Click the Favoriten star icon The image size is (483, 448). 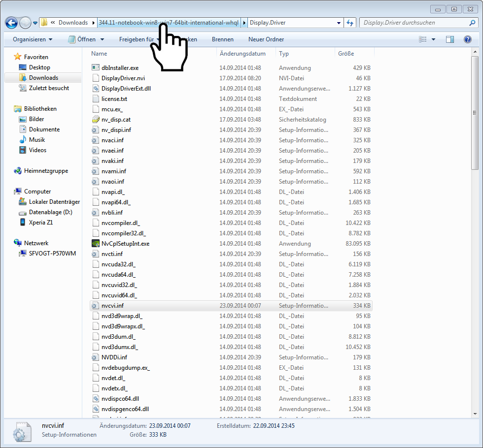tap(18, 57)
